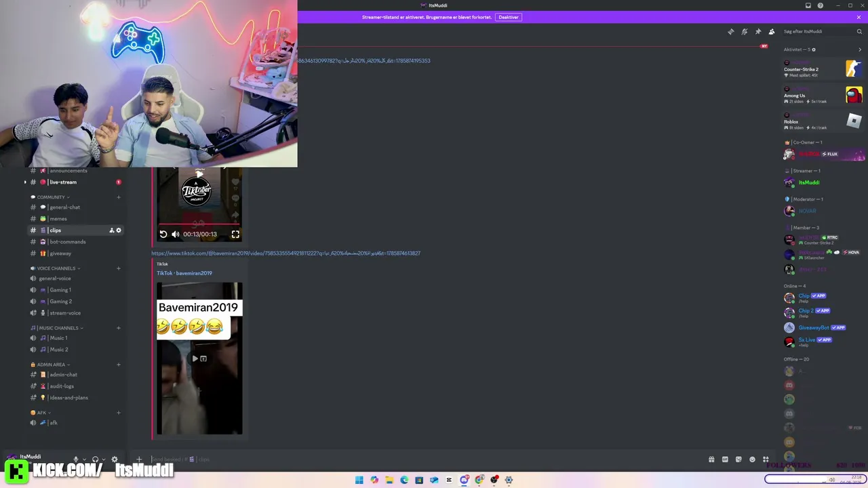The height and width of the screenshot is (488, 868).
Task: Add a channel to COMMUNITY category
Action: [119, 197]
